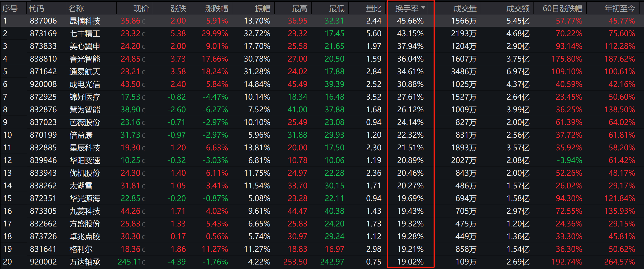This screenshot has width=644, height=269.
Task: Click the 现价 column header
Action: (141, 8)
